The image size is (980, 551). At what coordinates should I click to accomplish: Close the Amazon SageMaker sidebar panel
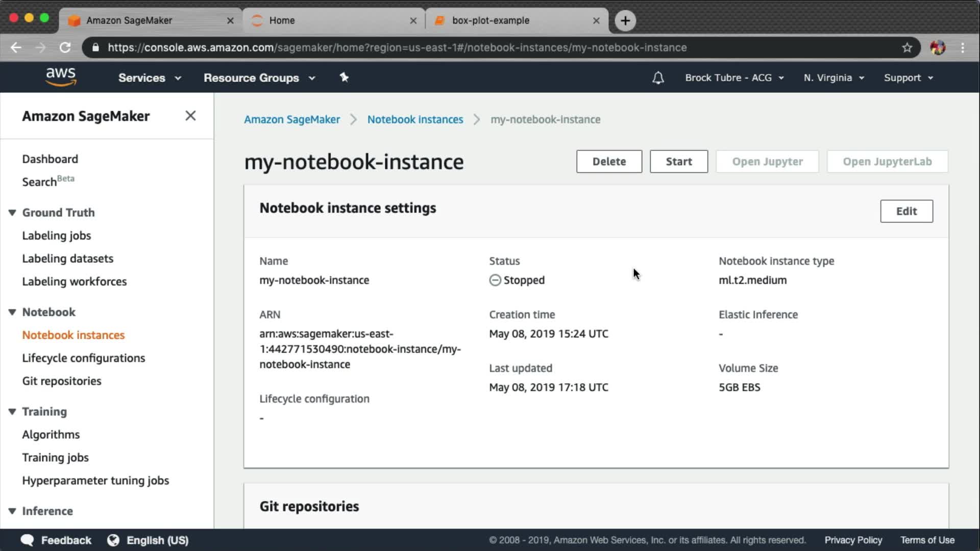pos(190,116)
